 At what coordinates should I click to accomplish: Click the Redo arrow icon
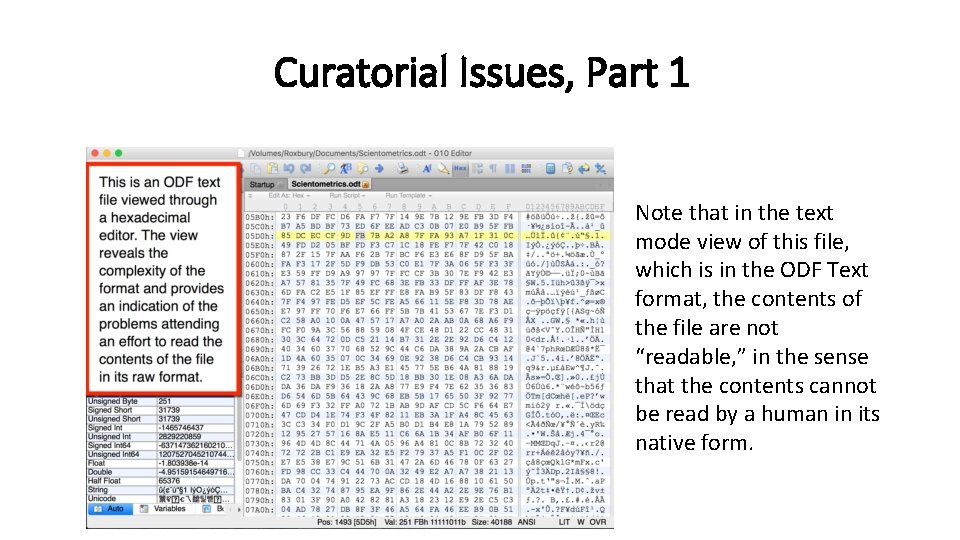pos(306,168)
